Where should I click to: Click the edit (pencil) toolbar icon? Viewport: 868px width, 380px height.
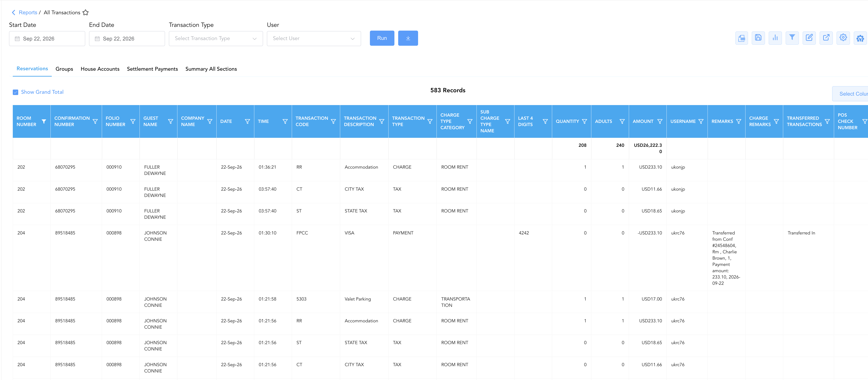coord(809,38)
